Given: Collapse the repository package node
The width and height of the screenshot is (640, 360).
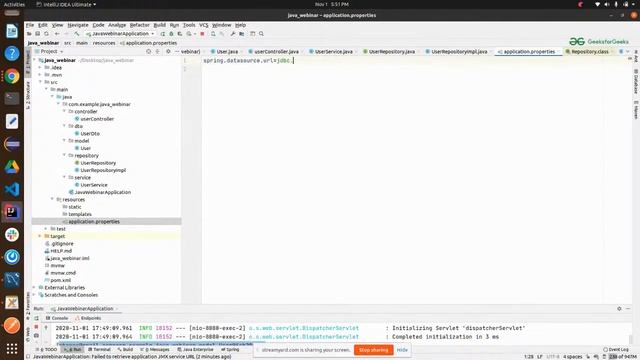Looking at the screenshot, I should [x=64, y=156].
